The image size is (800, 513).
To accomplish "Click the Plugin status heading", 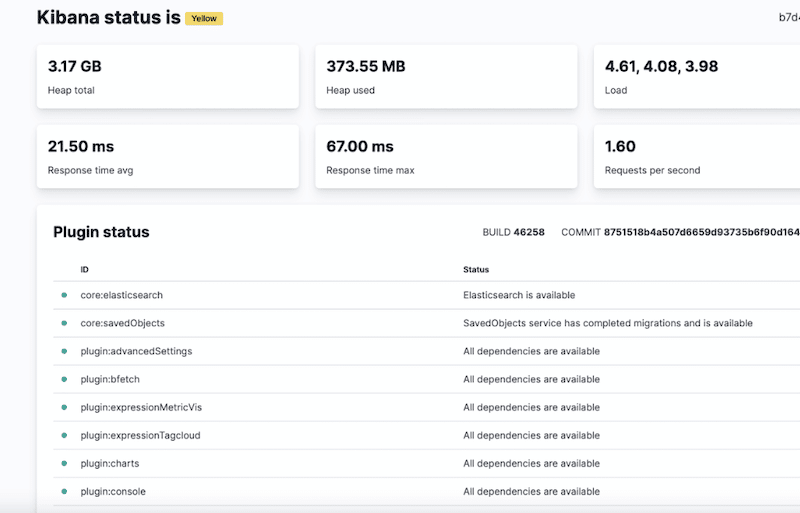I will tap(101, 232).
